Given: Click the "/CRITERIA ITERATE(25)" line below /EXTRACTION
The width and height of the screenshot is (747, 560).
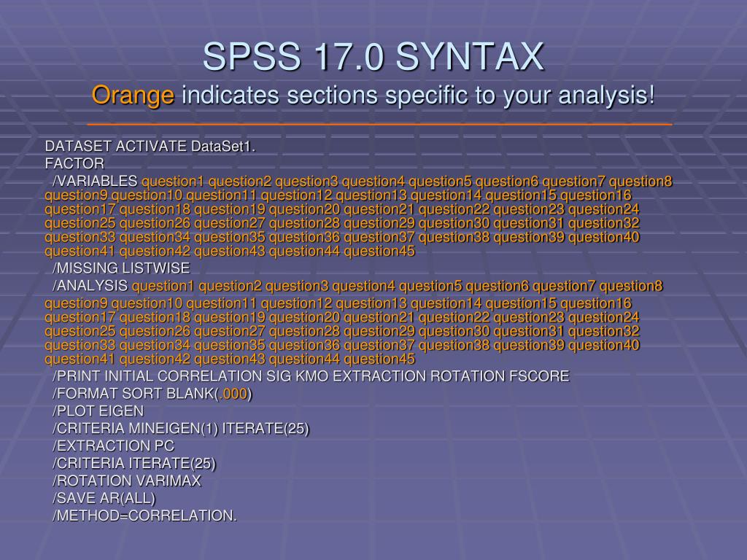Looking at the screenshot, I should tap(134, 463).
